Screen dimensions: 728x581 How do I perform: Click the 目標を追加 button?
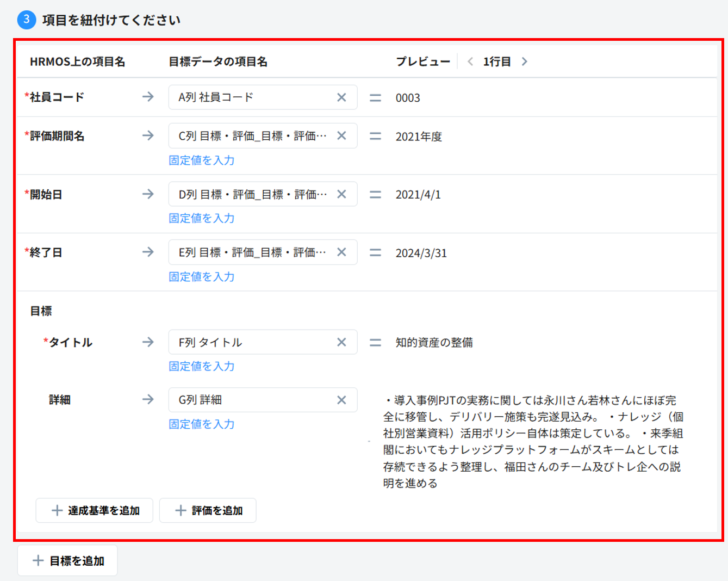click(x=68, y=561)
